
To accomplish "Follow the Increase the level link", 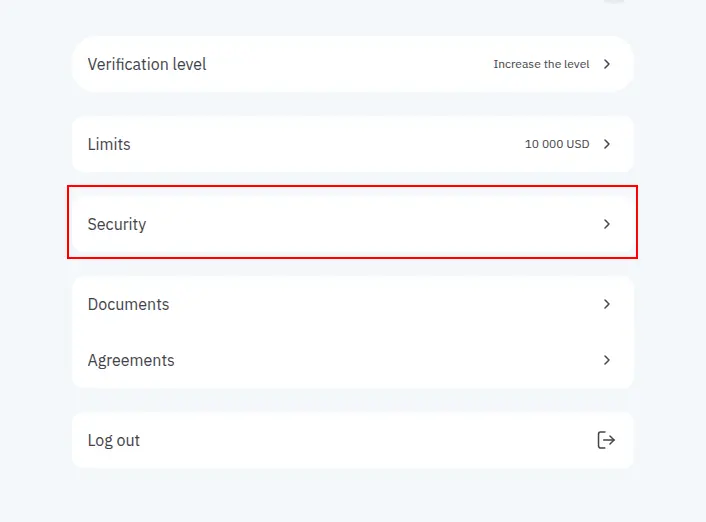I will click(541, 64).
